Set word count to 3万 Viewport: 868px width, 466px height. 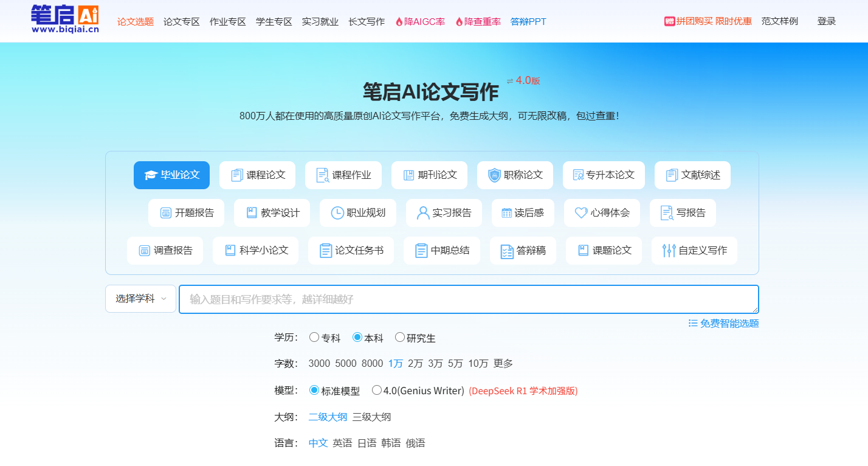pos(435,364)
